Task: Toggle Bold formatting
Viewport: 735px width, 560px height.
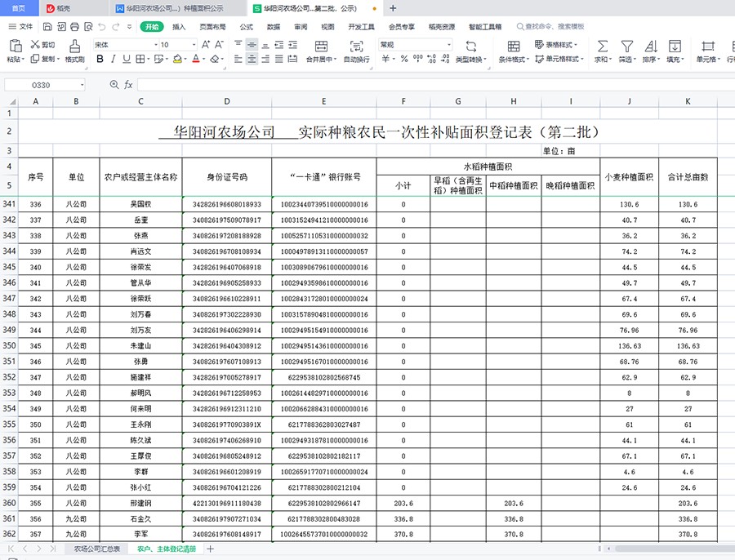Action: (x=100, y=59)
